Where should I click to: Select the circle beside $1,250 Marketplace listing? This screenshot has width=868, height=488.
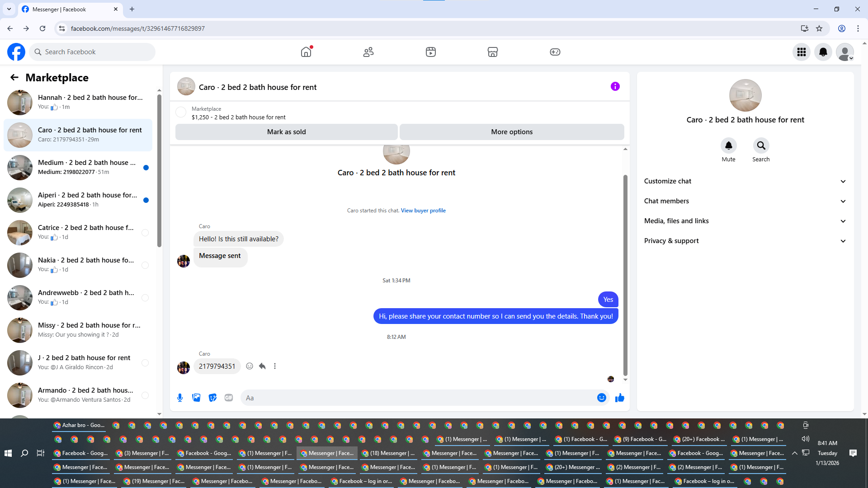[x=181, y=112]
